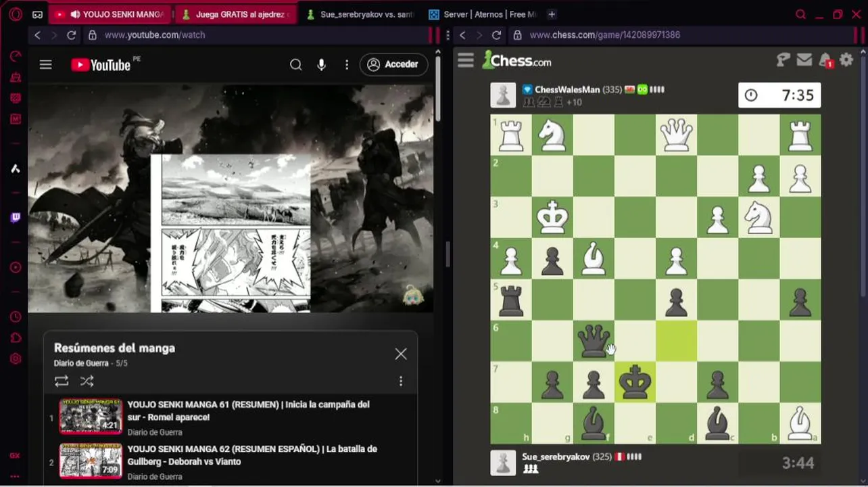Open chess.com settings gear
The image size is (868, 487).
tap(846, 60)
